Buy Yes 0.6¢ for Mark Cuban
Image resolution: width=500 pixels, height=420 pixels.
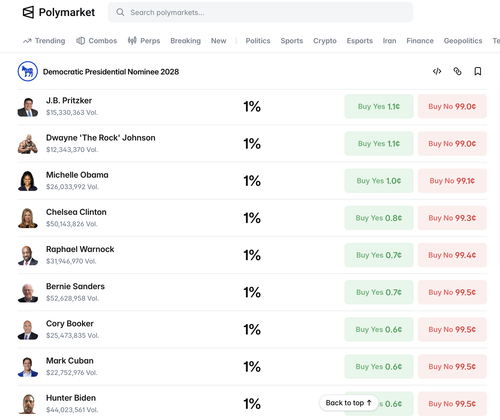379,367
